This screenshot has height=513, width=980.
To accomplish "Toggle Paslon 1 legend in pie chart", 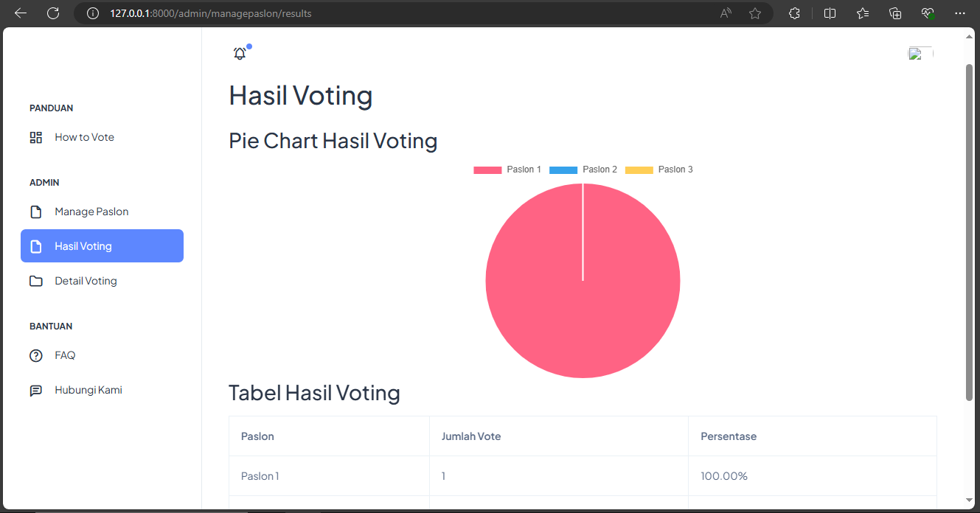I will coord(507,170).
